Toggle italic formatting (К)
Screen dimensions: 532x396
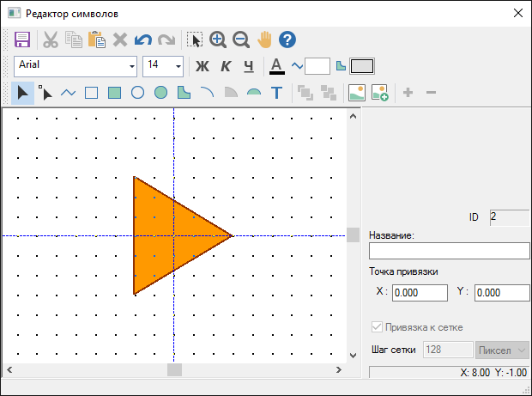coord(226,66)
